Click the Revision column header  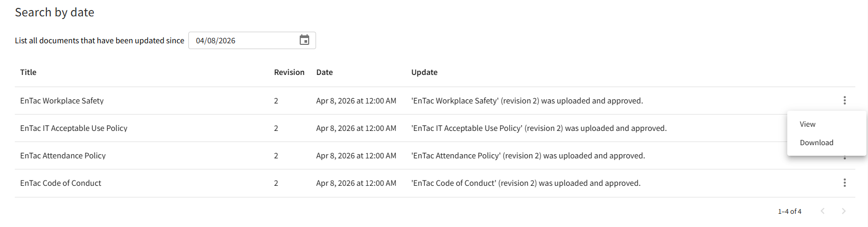pos(289,72)
